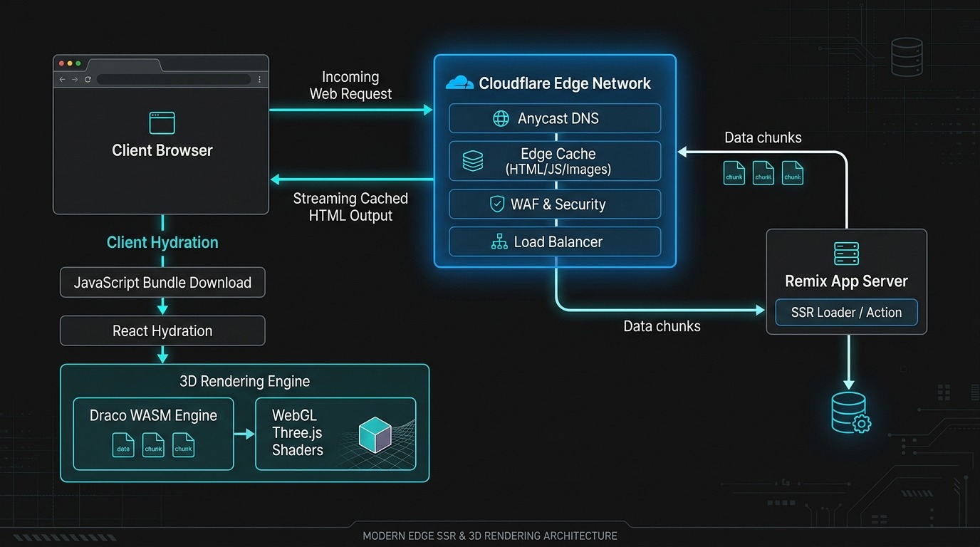
Task: Click the Data chunks label above the chunk file icons
Action: [763, 138]
